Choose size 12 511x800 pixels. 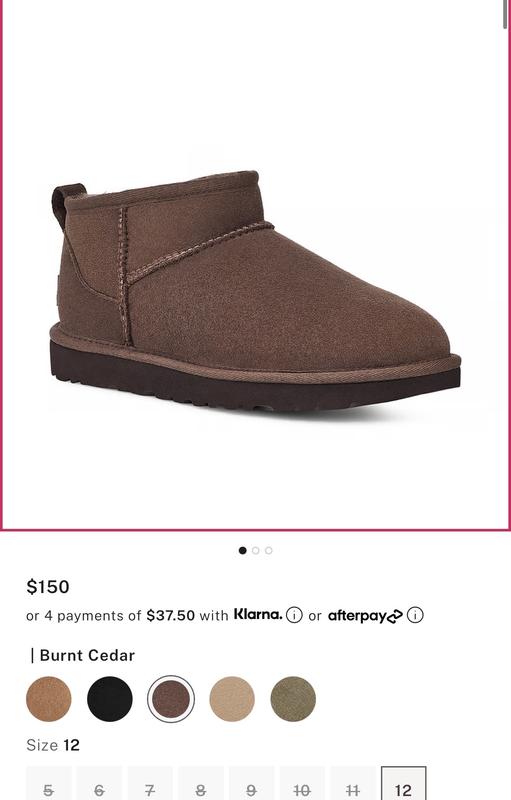point(403,784)
